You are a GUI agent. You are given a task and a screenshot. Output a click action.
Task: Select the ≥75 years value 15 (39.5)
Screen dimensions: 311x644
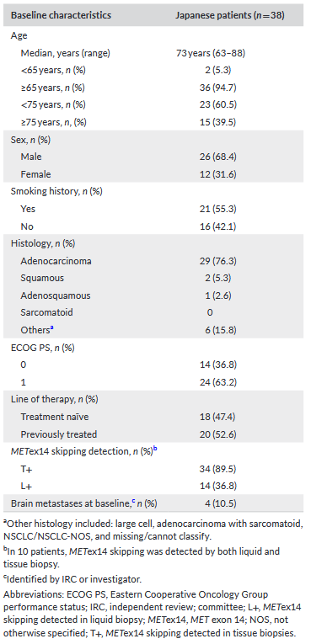210,122
